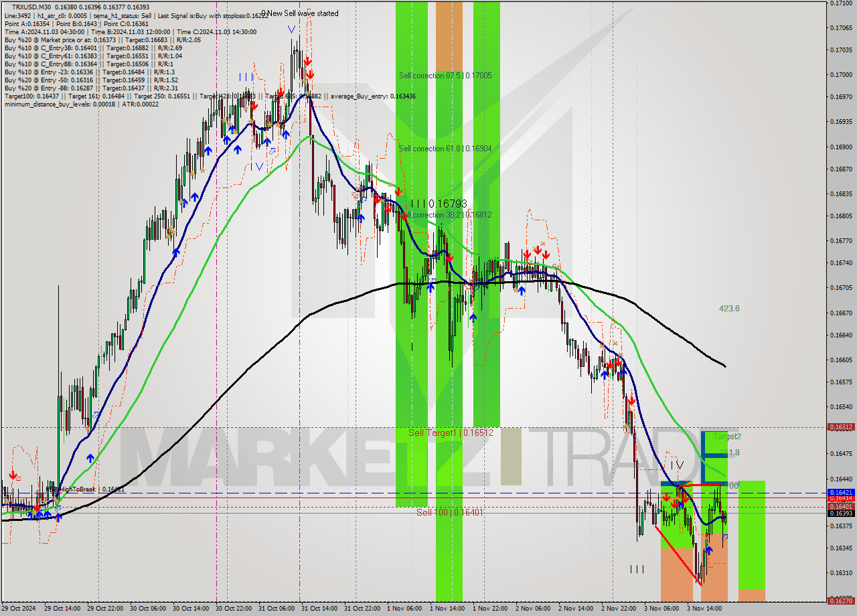Viewport: 857px width, 616px height.
Task: Click the '2 Nov 22:00' time axis label
Action: 619,609
